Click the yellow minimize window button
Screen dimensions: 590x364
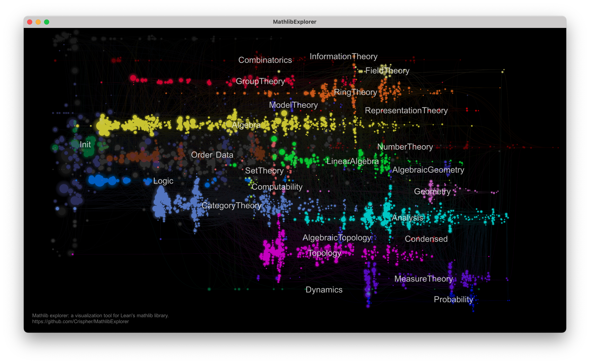[x=38, y=22]
